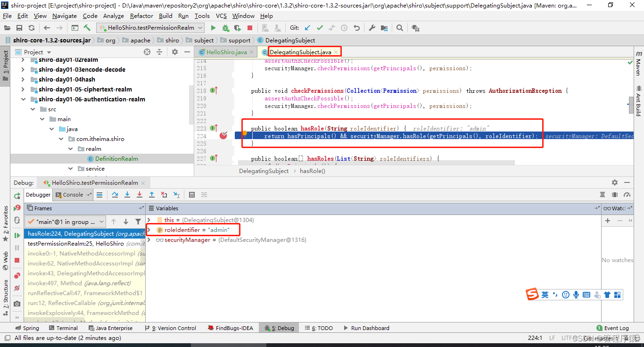This screenshot has height=347, width=644.
Task: Click the Git update project arrow icon
Action: pos(308,28)
